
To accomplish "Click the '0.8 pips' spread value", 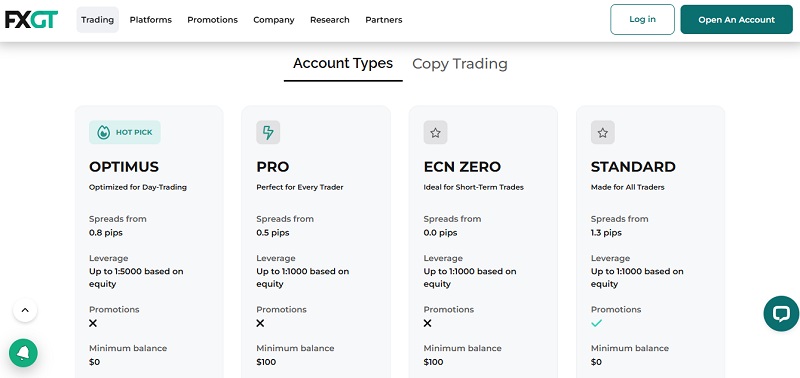I will pos(106,233).
